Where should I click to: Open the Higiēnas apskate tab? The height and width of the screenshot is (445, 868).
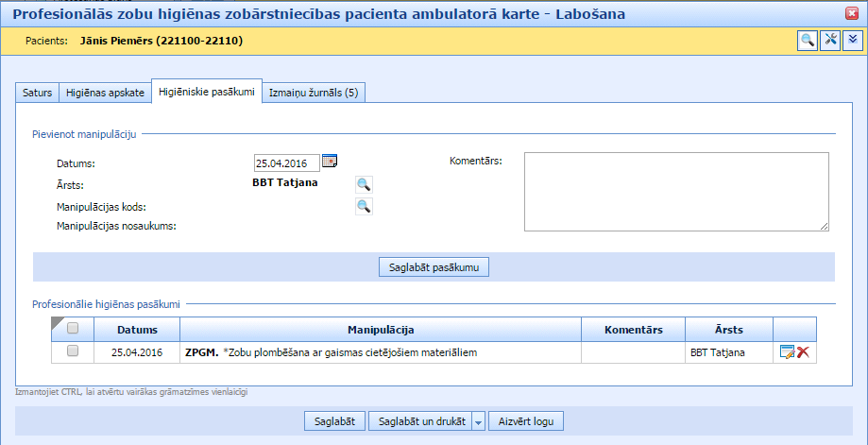(105, 93)
